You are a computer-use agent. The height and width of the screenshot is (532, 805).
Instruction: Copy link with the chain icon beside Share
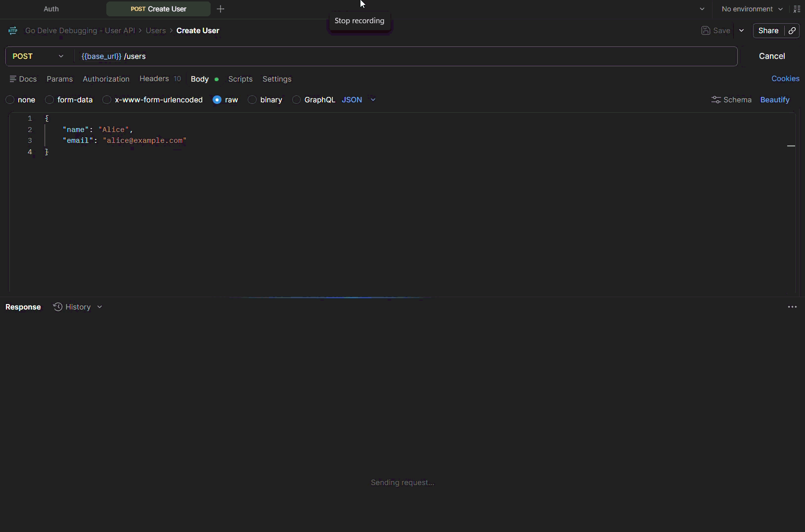pos(792,31)
